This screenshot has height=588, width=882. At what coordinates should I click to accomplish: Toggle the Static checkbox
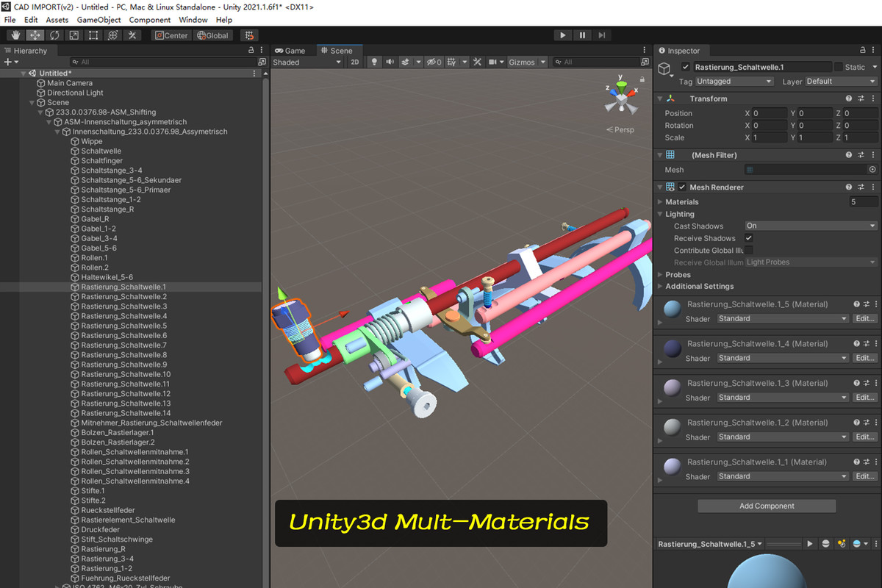coord(839,67)
